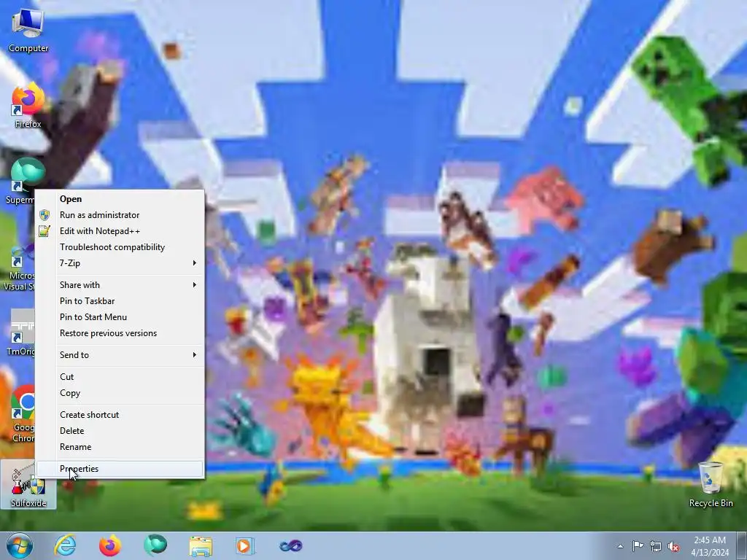Launch Internet Explorer from the taskbar
The height and width of the screenshot is (560, 747).
(65, 545)
